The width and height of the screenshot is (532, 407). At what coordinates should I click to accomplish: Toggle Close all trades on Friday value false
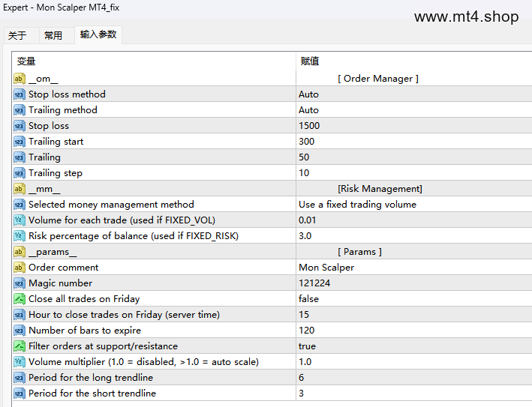coord(414,299)
